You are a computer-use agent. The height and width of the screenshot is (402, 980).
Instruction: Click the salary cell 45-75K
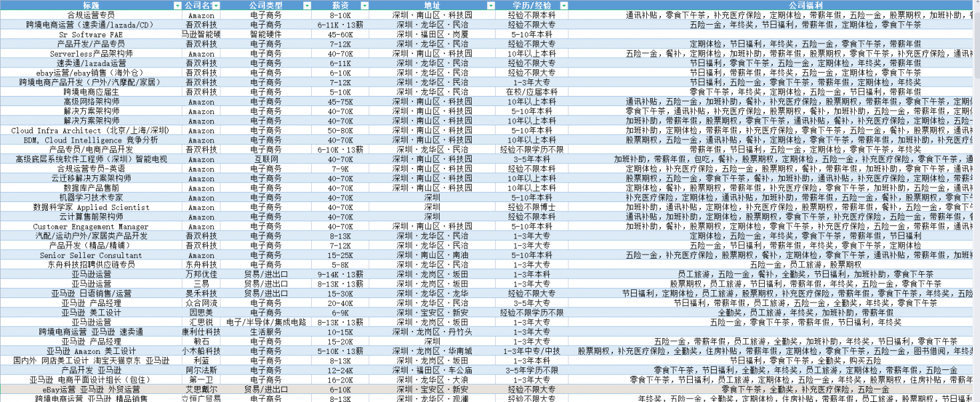[x=340, y=101]
